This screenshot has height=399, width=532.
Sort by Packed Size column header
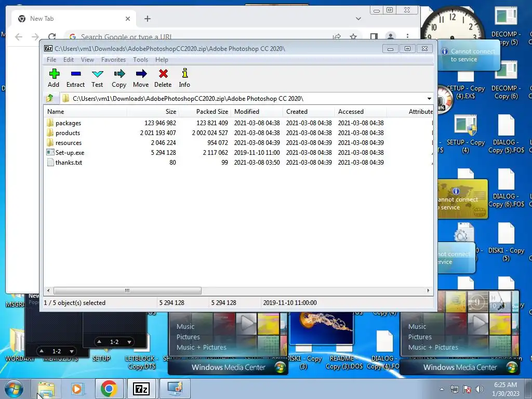(205, 112)
